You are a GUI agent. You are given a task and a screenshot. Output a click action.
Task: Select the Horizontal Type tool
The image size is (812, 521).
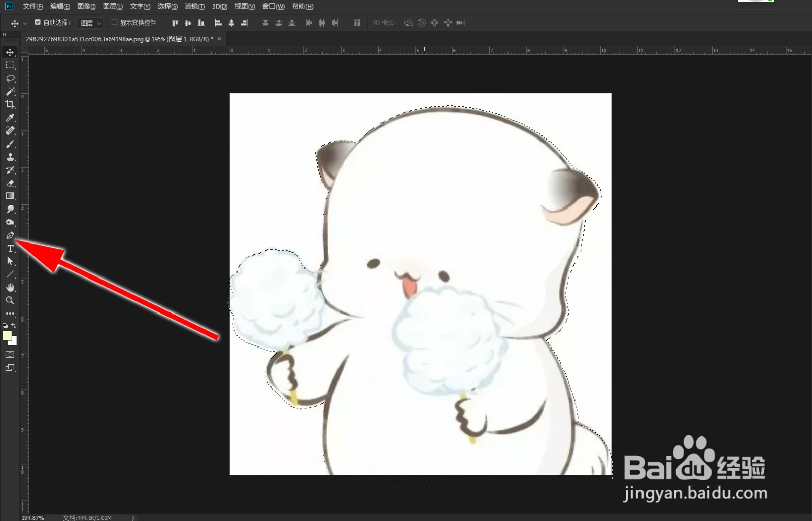pyautogui.click(x=10, y=248)
